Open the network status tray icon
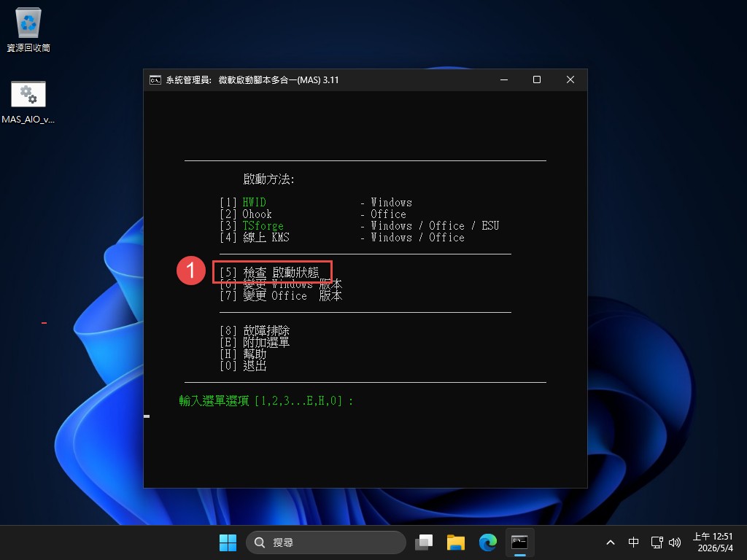The height and width of the screenshot is (560, 747). 657,542
